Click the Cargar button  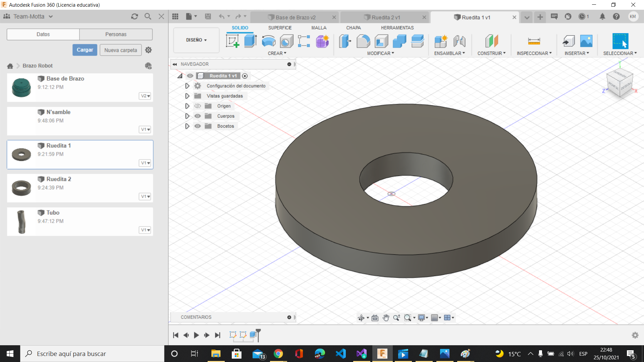[85, 50]
